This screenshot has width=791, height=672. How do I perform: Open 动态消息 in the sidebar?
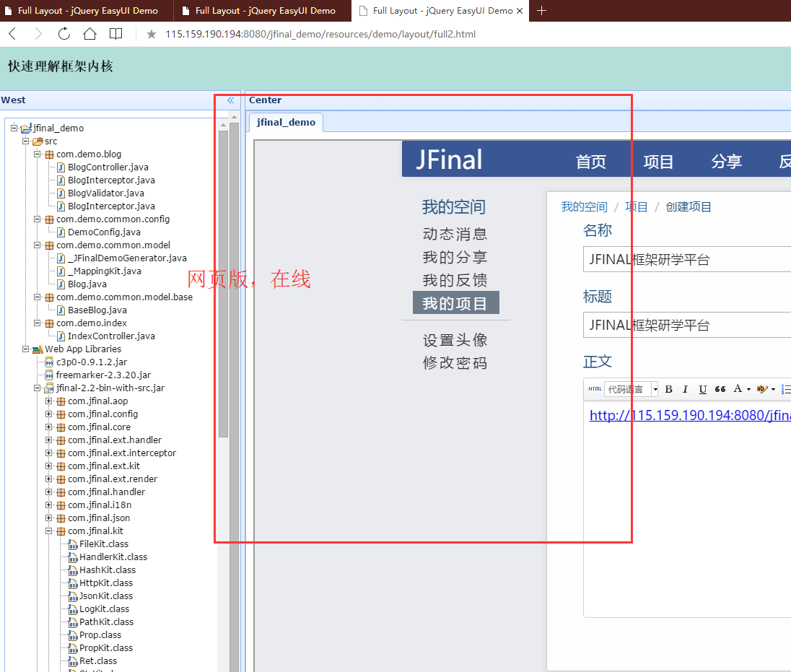[x=455, y=234]
